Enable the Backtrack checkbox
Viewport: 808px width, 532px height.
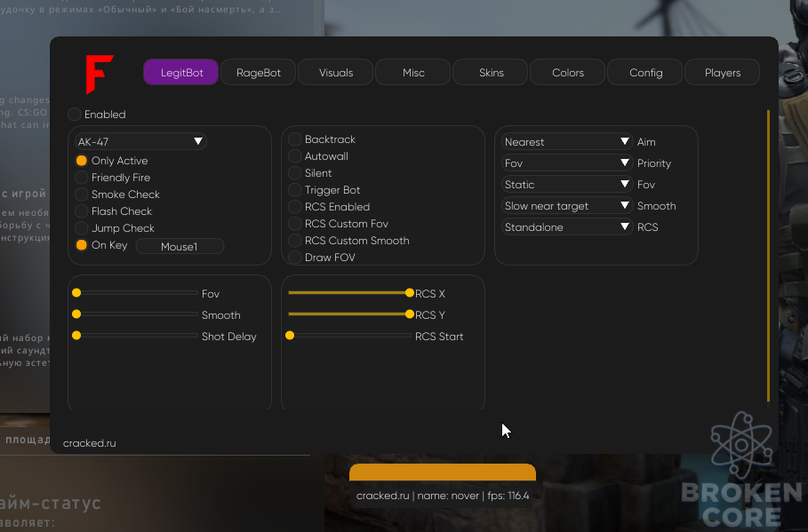[x=295, y=139]
